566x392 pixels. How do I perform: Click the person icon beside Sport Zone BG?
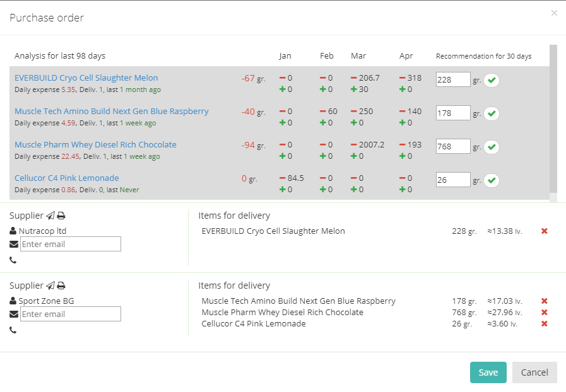(x=13, y=301)
